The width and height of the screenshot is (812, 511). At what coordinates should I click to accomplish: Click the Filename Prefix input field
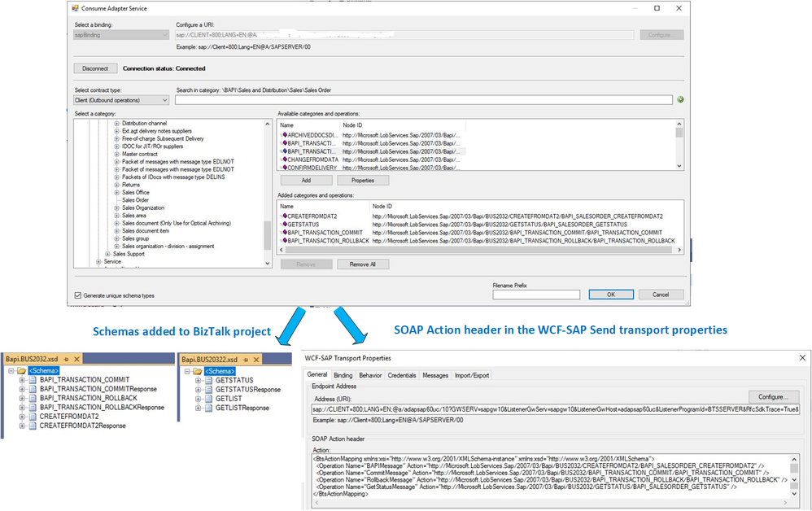[536, 295]
